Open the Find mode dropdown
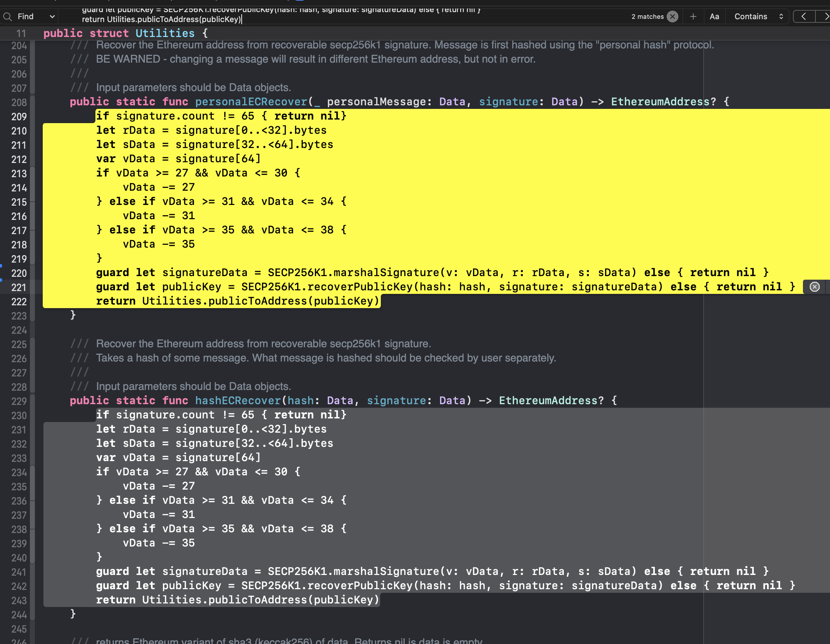Viewport: 830px width, 644px height. coord(37,16)
